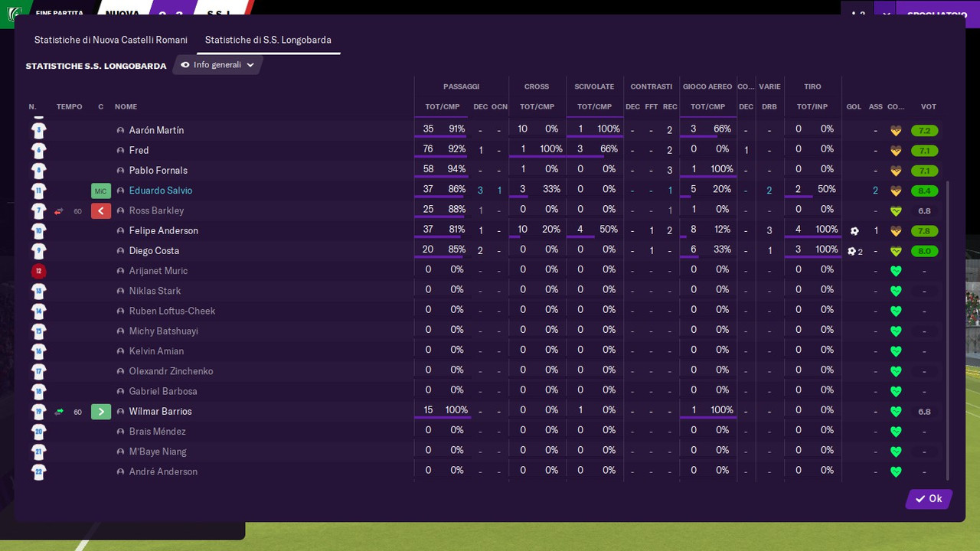980x551 pixels.
Task: Click the goal ball icon on Felipe Anderson's row
Action: [854, 231]
